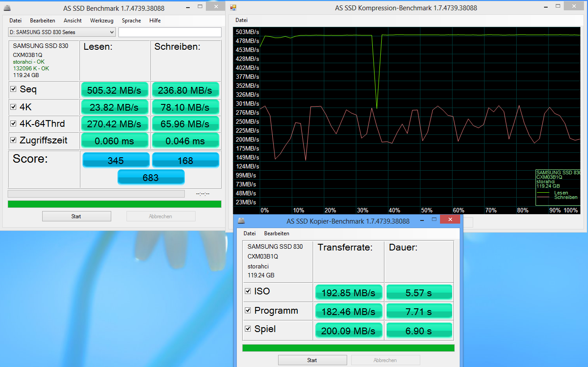Image resolution: width=588 pixels, height=367 pixels.
Task: Open Bearbeiten menu in Kopier-Benchmark window
Action: [277, 233]
